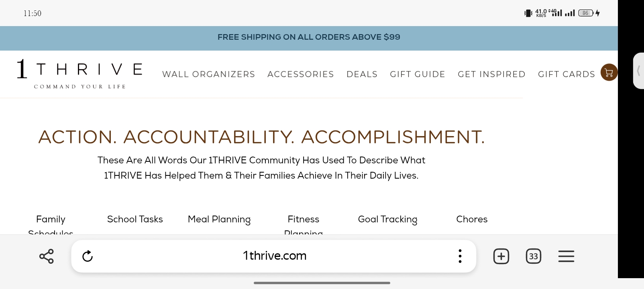The width and height of the screenshot is (644, 289).
Task: Open the tab switcher showing 33
Action: pyautogui.click(x=533, y=256)
